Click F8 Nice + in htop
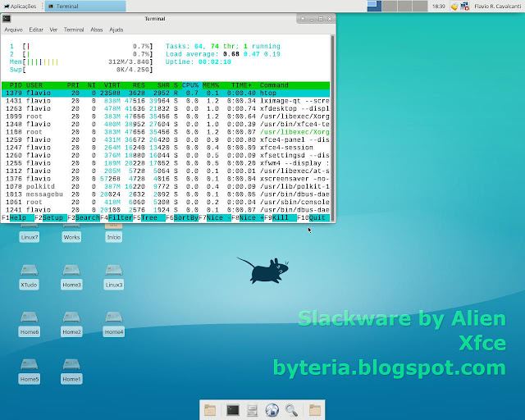525x420 pixels. click(x=248, y=217)
